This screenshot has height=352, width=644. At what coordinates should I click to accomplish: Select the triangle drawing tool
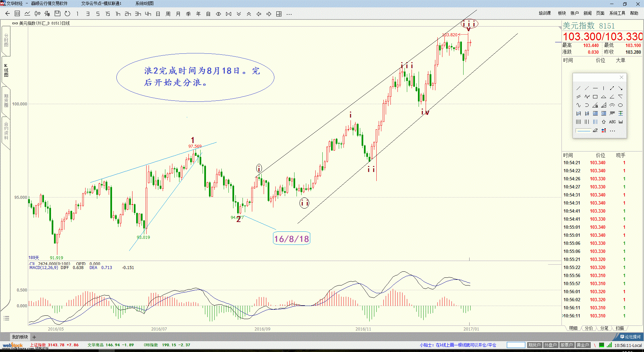(604, 97)
